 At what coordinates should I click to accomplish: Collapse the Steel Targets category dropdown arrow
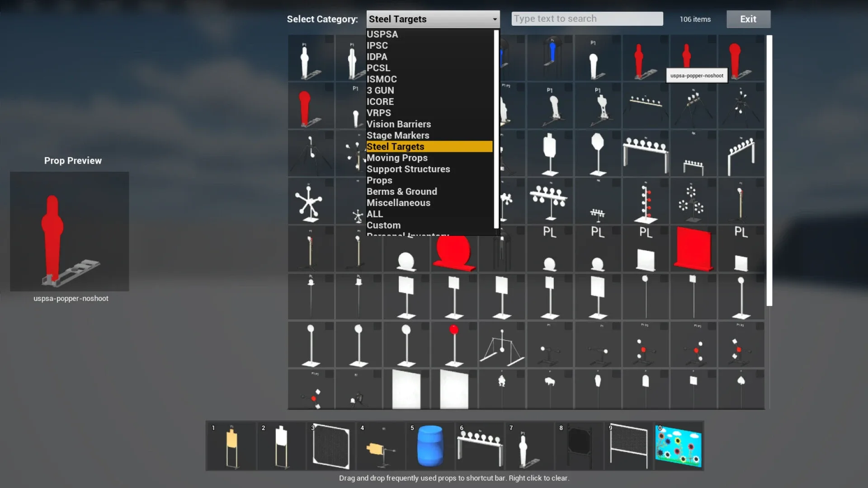tap(495, 19)
